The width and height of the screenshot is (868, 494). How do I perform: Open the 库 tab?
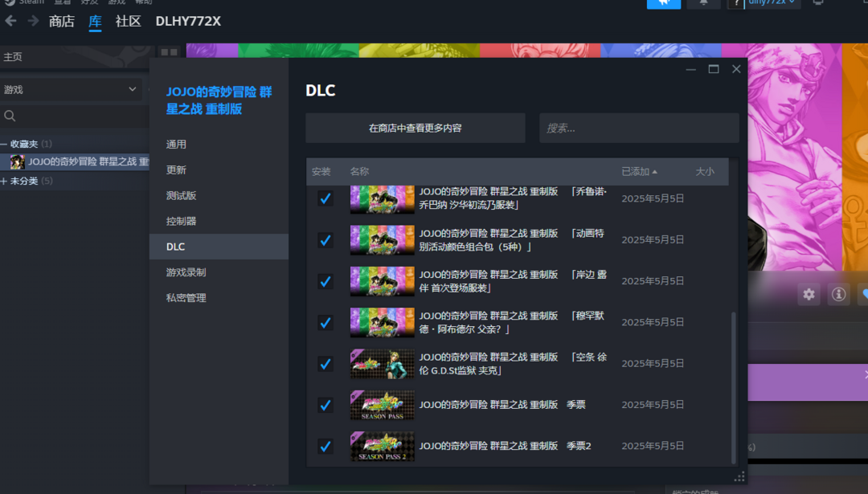pyautogui.click(x=95, y=21)
